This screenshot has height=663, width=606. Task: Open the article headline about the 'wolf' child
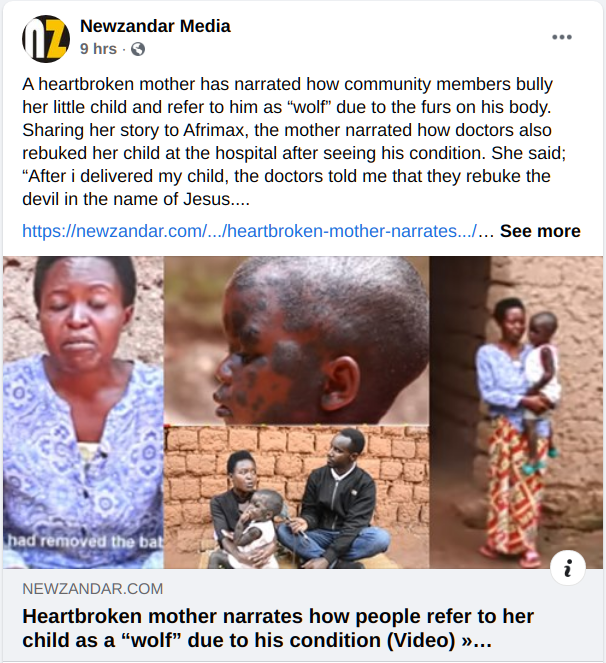click(x=278, y=628)
